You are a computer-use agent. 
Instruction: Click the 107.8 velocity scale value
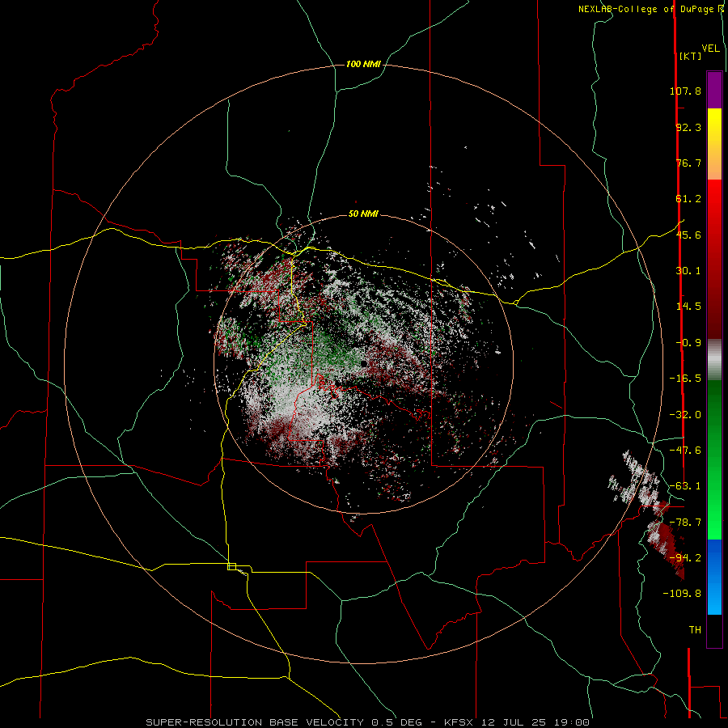(x=685, y=91)
